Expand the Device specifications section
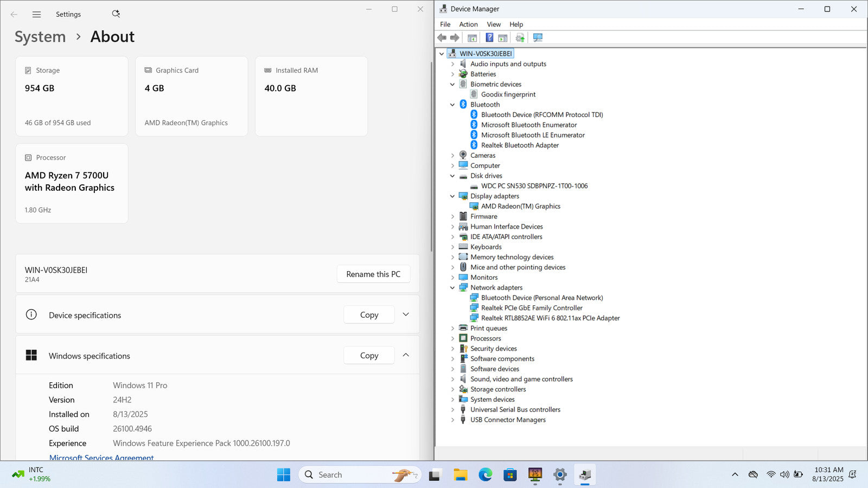Viewport: 868px width, 488px height. (406, 314)
